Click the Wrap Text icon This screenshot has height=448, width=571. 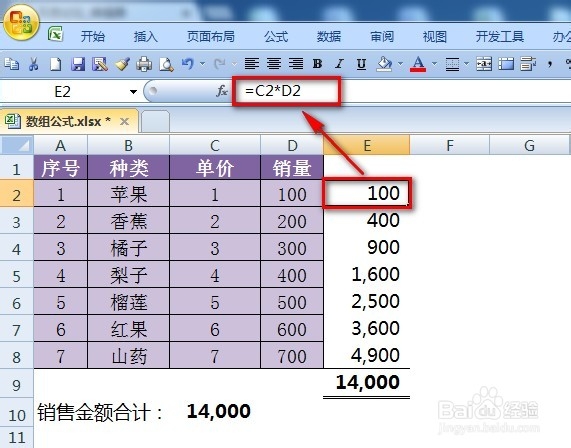528,64
